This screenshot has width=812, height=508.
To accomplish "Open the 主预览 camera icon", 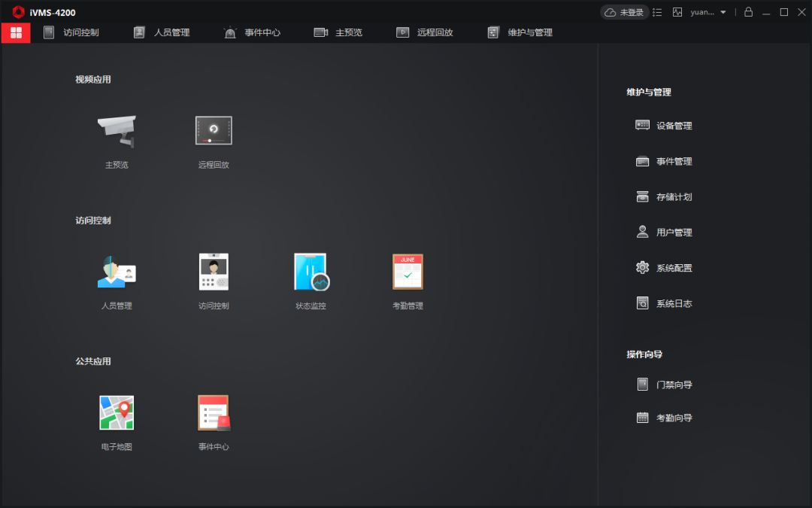I will point(117,132).
